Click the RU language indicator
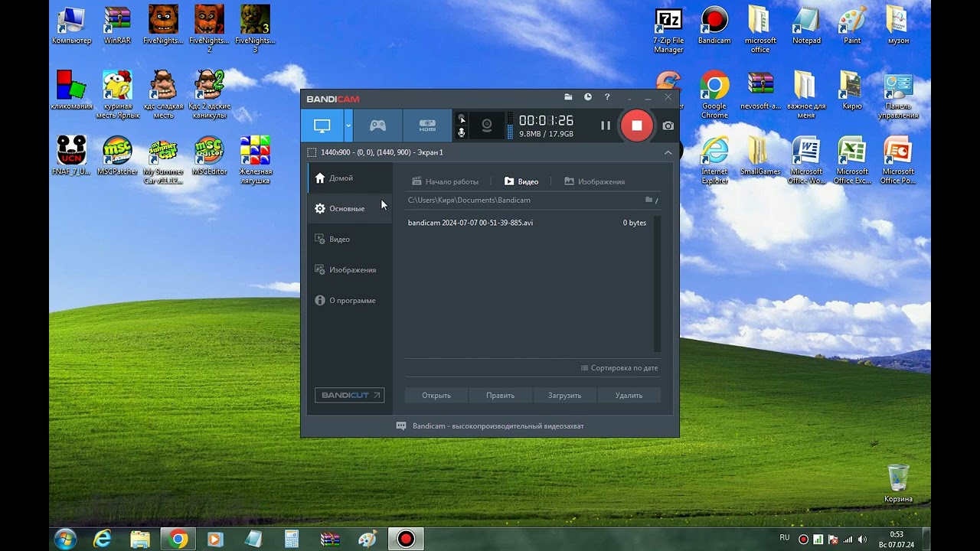The image size is (980, 551). 785,538
